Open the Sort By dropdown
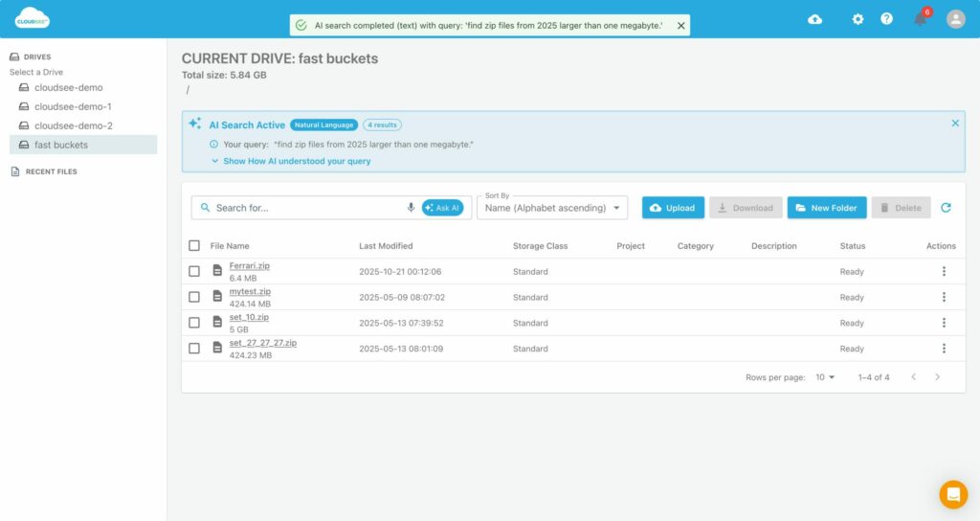Viewport: 980px width, 521px height. 552,208
